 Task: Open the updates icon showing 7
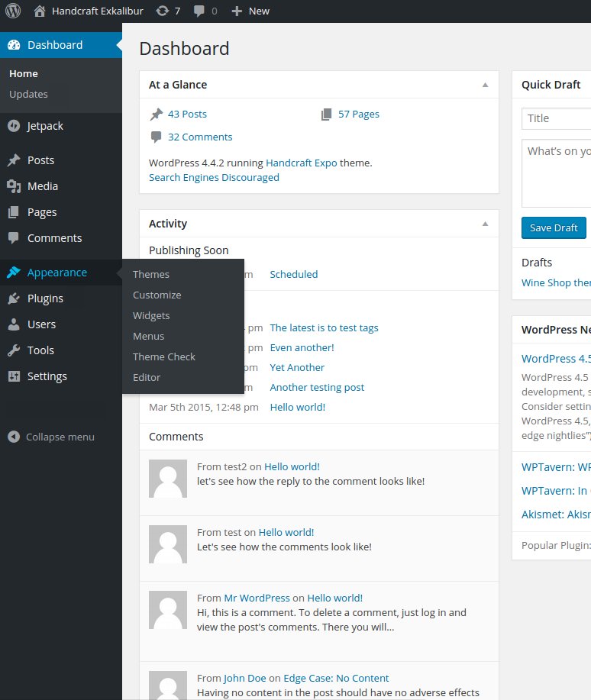tap(162, 11)
